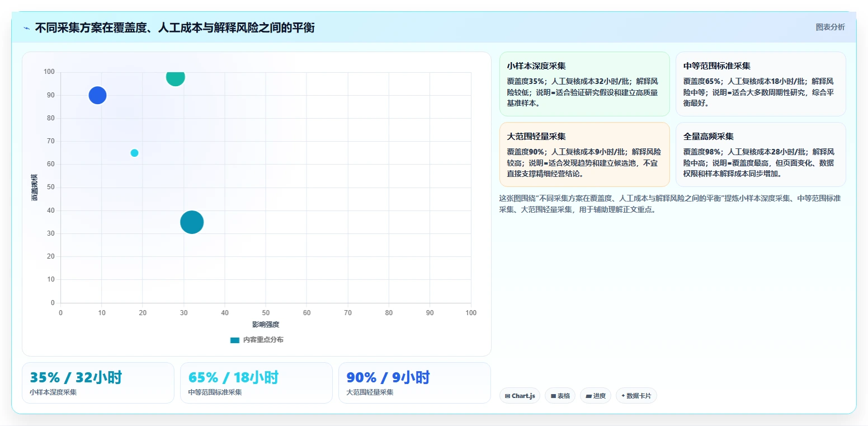868x426 pixels.
Task: Open the 大范围轻量采集 info card
Action: click(x=584, y=155)
